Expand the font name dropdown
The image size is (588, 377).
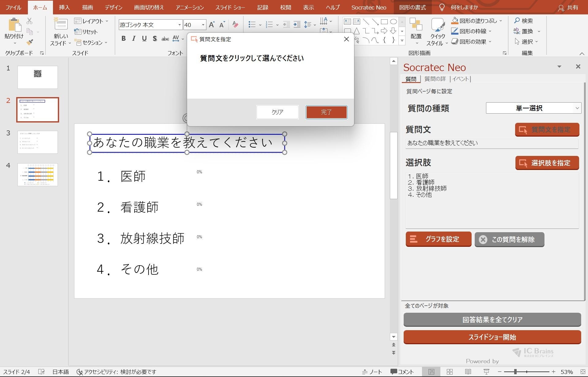(x=179, y=25)
